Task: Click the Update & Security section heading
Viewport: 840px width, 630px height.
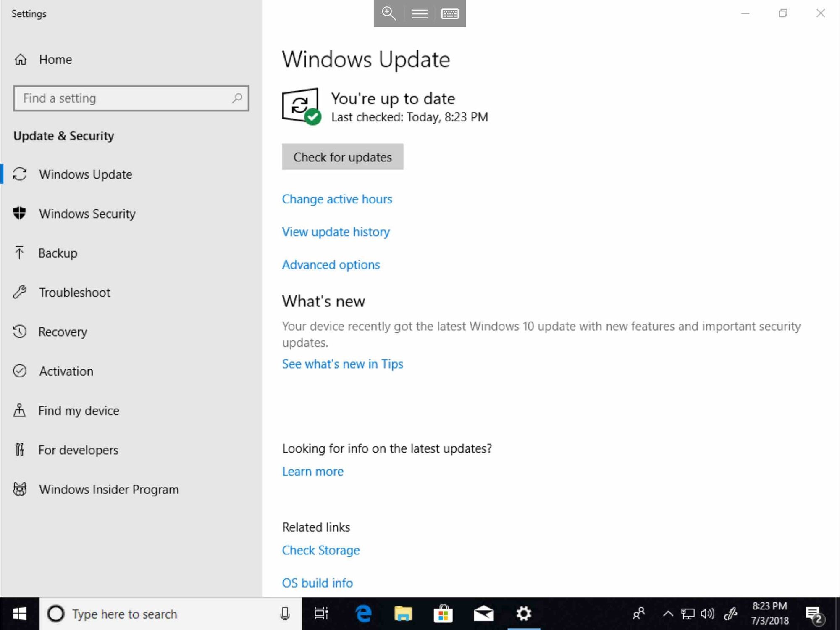Action: [x=64, y=136]
